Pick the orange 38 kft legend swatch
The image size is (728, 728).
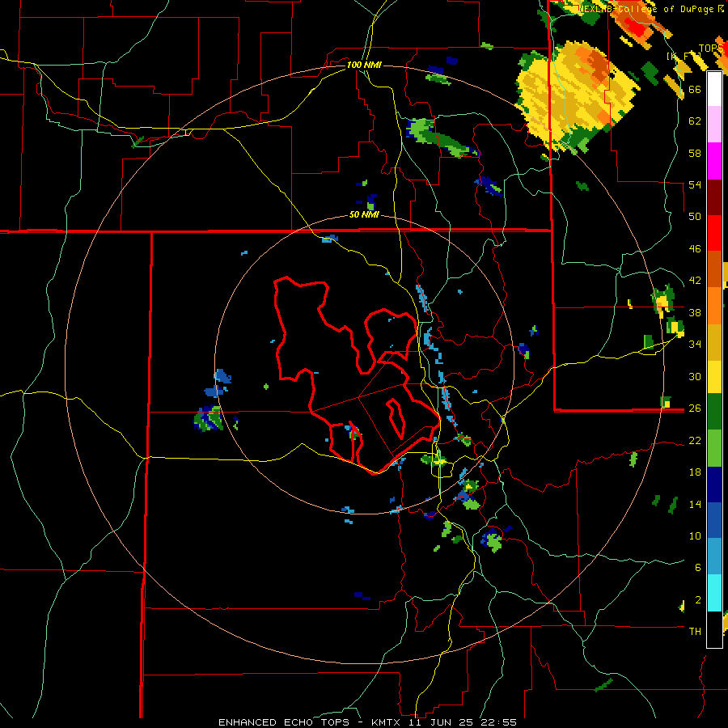click(714, 306)
